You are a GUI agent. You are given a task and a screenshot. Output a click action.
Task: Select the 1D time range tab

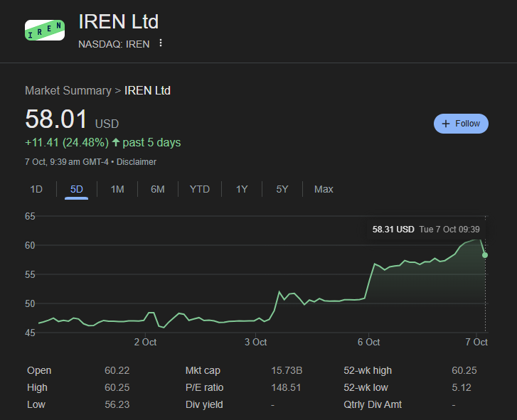(36, 189)
